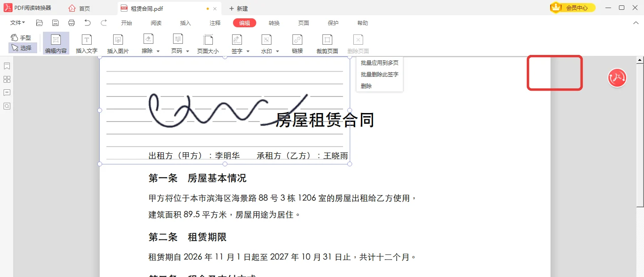This screenshot has width=644, height=277.
Task: Expand the Page Number (页码) dropdown arrow
Action: tap(187, 51)
